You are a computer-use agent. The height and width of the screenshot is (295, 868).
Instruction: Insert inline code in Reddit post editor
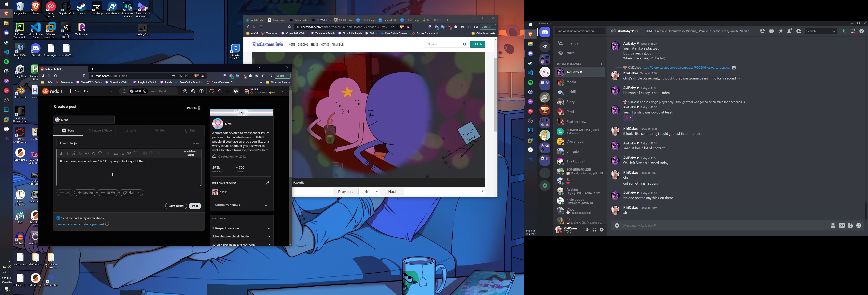tap(87, 153)
